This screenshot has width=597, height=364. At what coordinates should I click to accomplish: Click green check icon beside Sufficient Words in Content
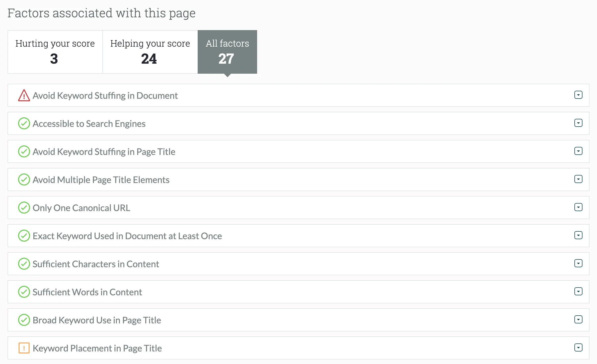(x=24, y=292)
